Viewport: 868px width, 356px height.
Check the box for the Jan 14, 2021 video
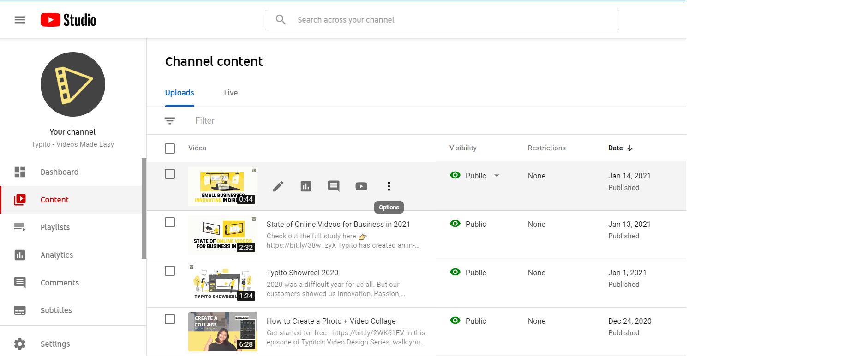pos(170,174)
